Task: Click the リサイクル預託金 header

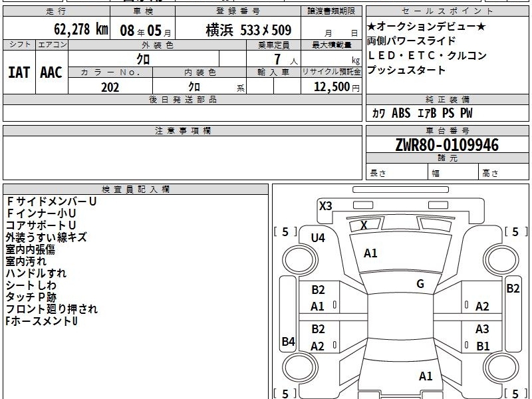Action: (331, 72)
